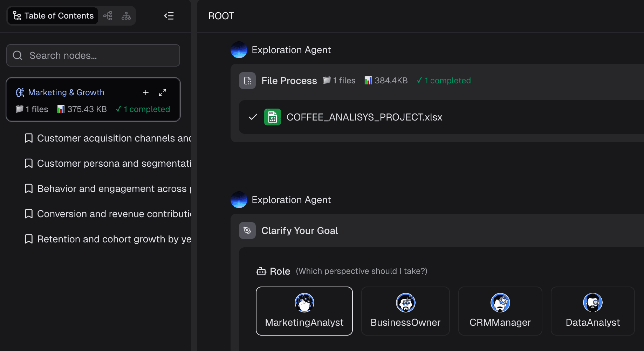Click the second Exploration Agent avatar
644x351 pixels.
click(x=239, y=200)
